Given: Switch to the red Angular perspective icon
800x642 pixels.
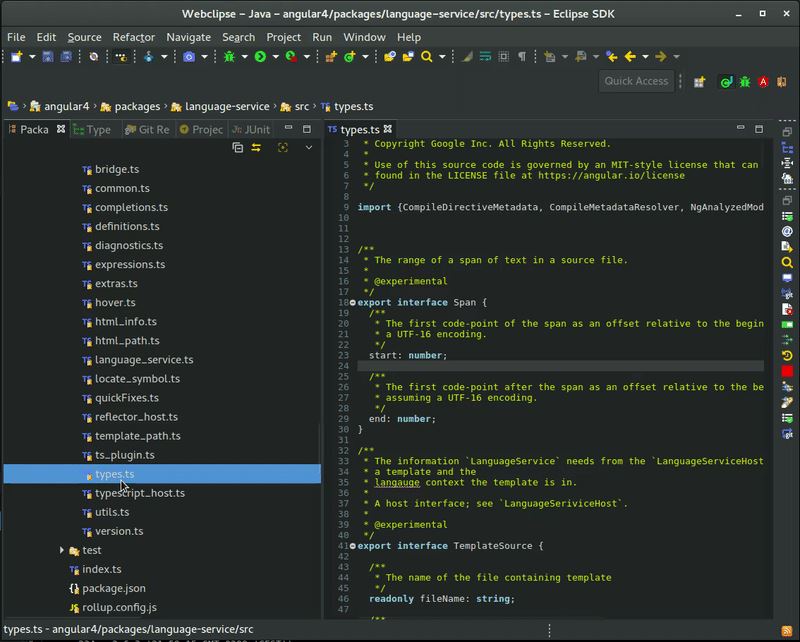Looking at the screenshot, I should pyautogui.click(x=763, y=82).
